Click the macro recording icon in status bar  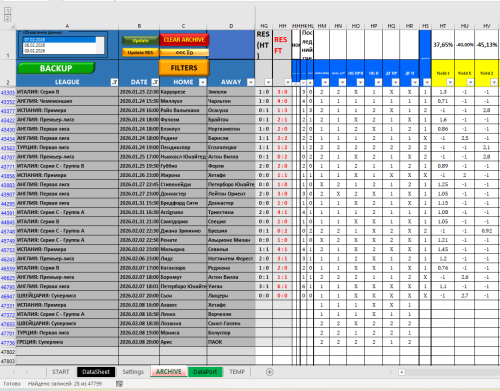pyautogui.click(x=119, y=384)
